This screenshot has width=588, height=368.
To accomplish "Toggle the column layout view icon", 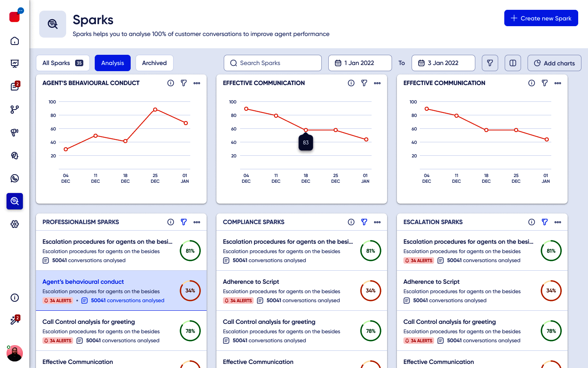I will 513,63.
